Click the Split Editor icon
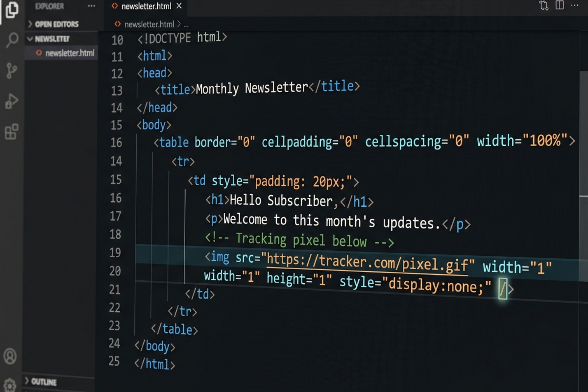The width and height of the screenshot is (588, 392). coord(559,5)
